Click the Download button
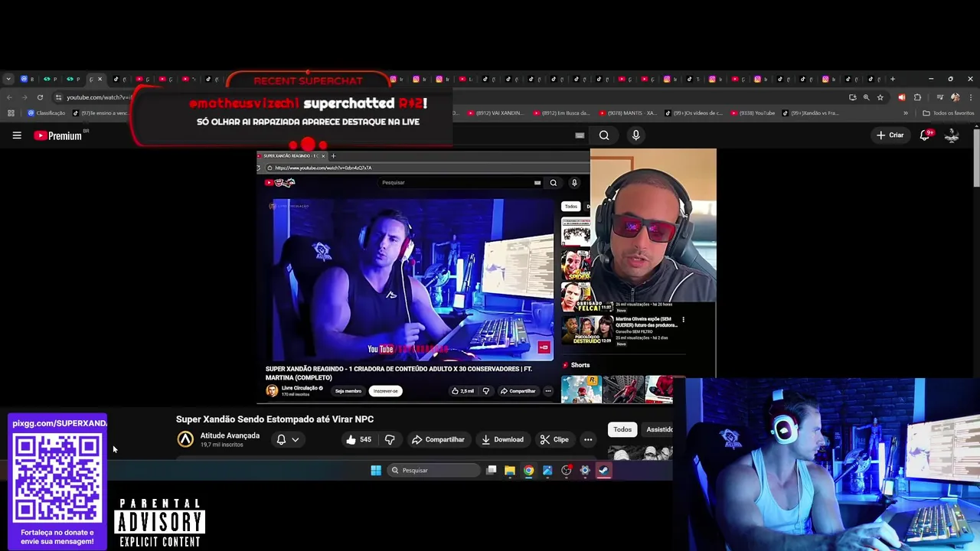Screen dimensions: 980x551 (502, 439)
